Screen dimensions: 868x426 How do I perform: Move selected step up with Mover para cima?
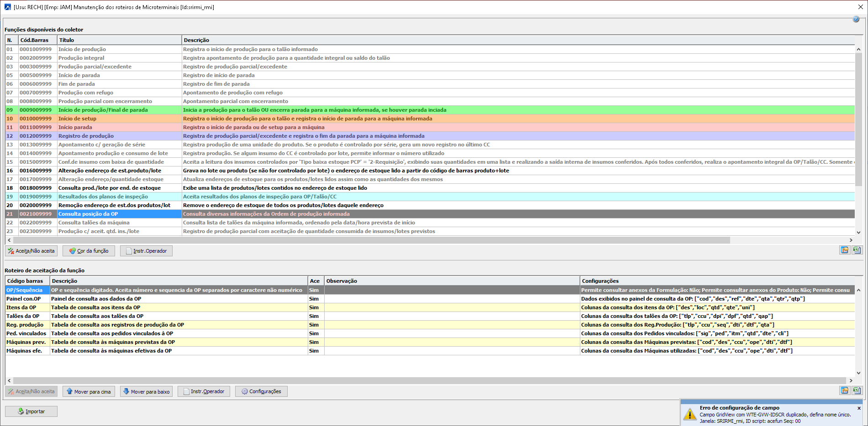point(89,391)
